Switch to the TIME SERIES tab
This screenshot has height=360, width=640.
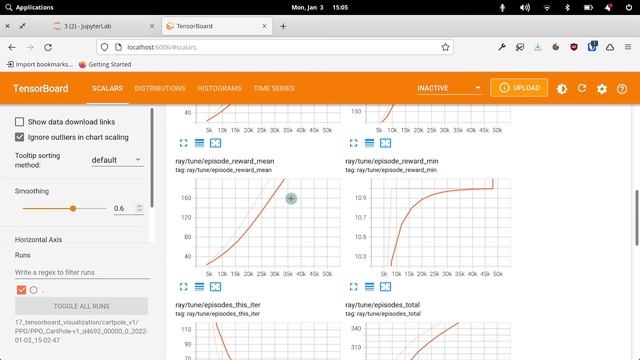(274, 88)
